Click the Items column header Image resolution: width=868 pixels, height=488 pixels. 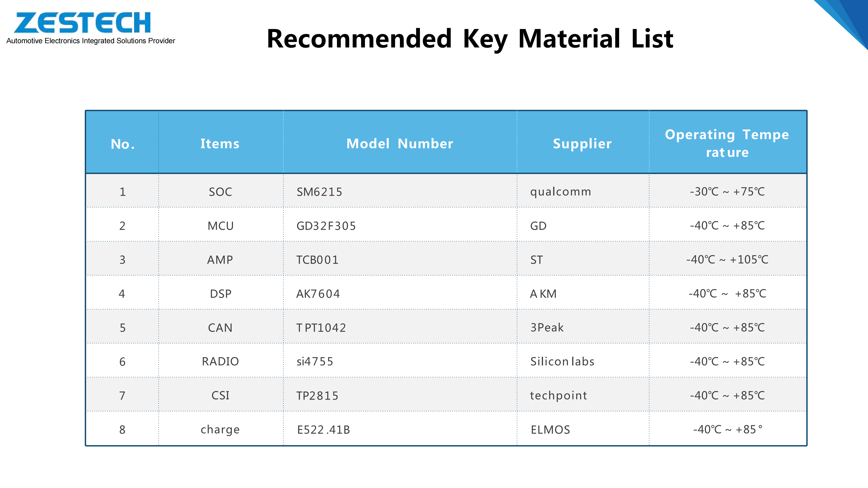pyautogui.click(x=220, y=144)
